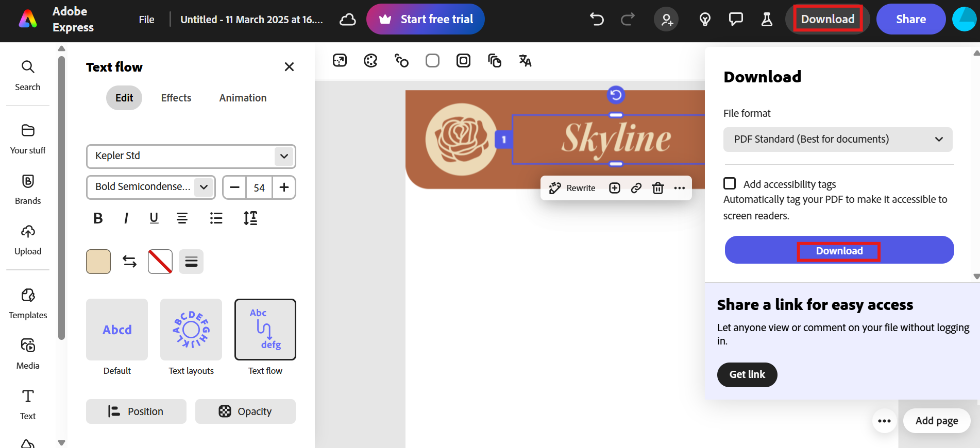Open the Kepler Std font dropdown
Screen dimensions: 980x448
pos(191,156)
